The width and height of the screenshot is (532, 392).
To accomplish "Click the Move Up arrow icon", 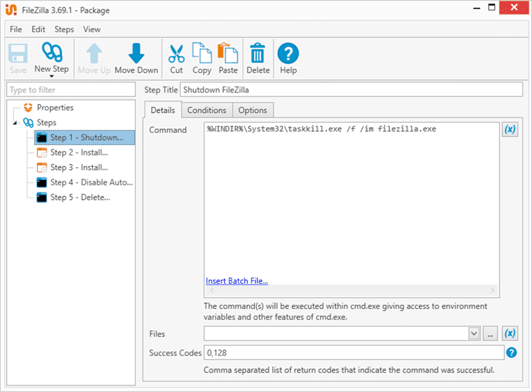I will (94, 53).
